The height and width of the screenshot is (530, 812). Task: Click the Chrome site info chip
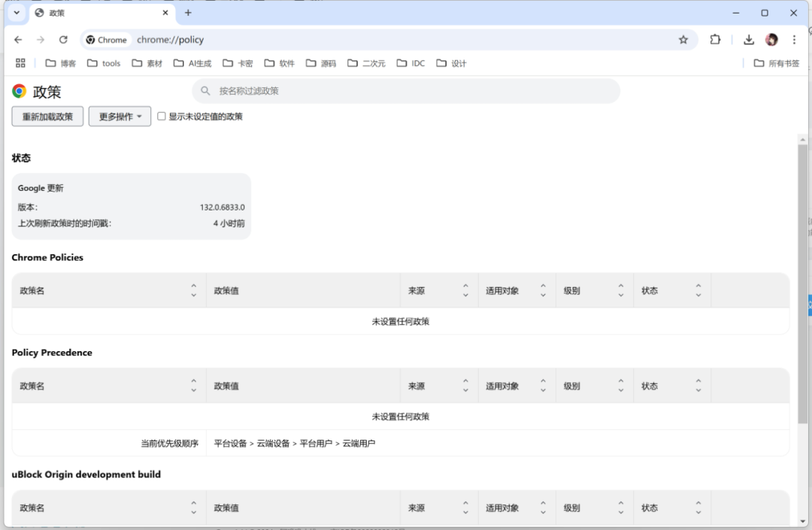tap(106, 40)
